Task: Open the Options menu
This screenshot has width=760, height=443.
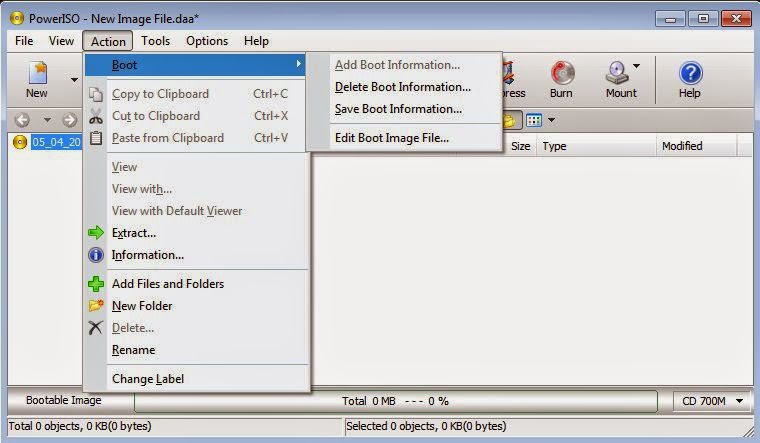Action: [x=207, y=41]
